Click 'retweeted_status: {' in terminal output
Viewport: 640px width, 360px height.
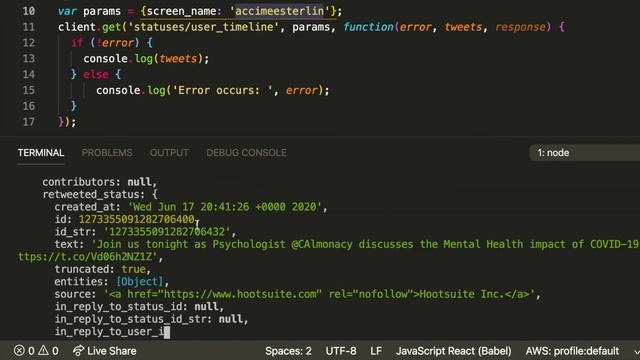pyautogui.click(x=100, y=194)
